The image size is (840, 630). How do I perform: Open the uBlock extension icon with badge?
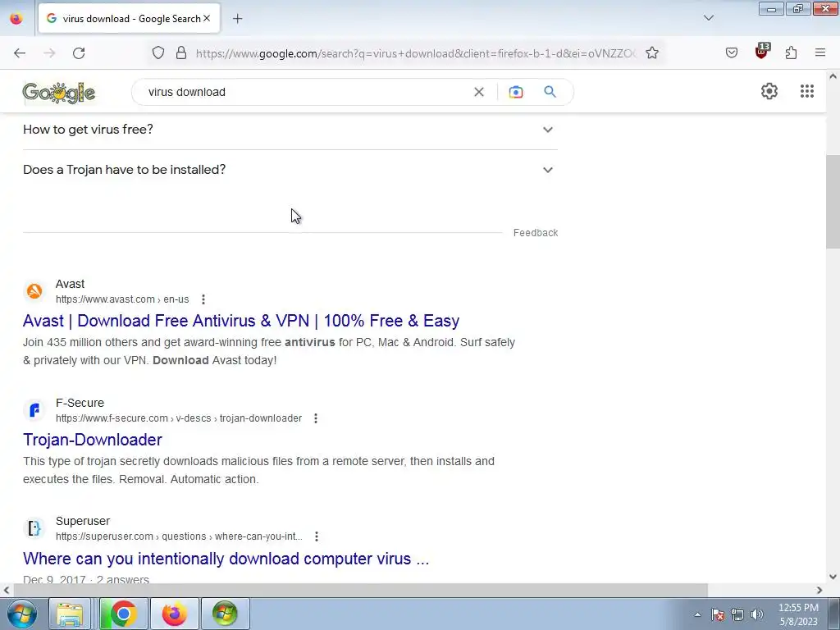coord(762,52)
